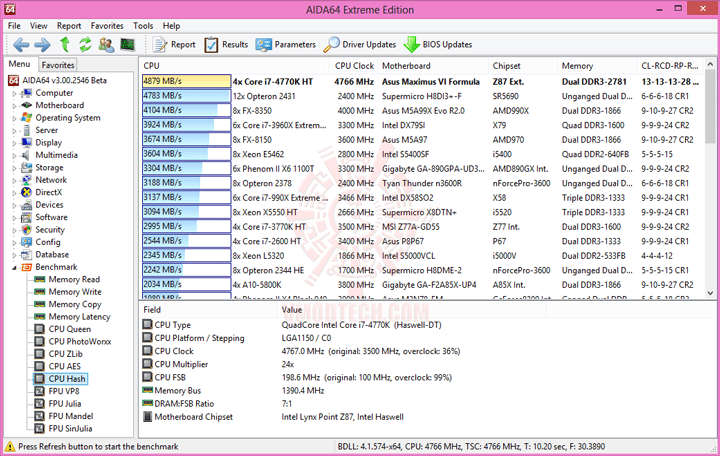Select the DirectX item in the tree
This screenshot has height=456, width=720.
pyautogui.click(x=49, y=192)
